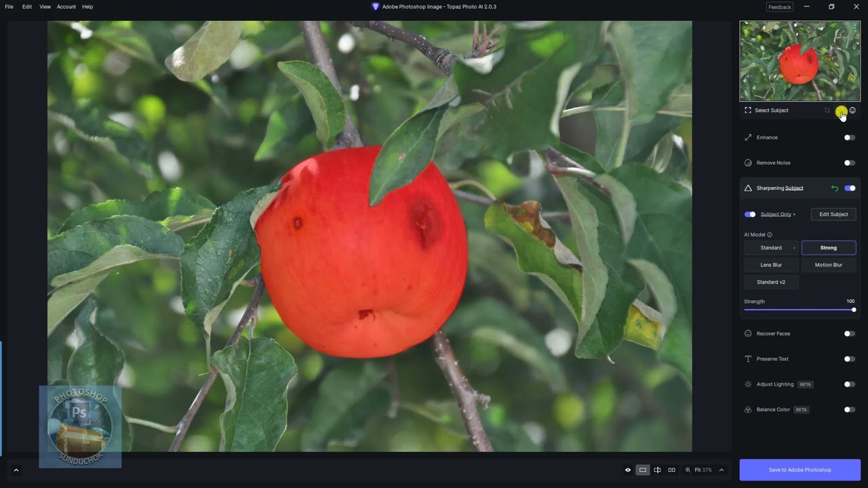
Task: Click the Fit 37% zoom label
Action: (703, 470)
